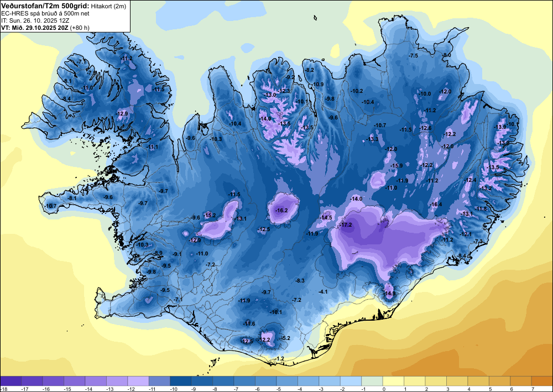Click the -11.1 temperature value
The height and width of the screenshot is (392, 553).
pyautogui.click(x=153, y=147)
